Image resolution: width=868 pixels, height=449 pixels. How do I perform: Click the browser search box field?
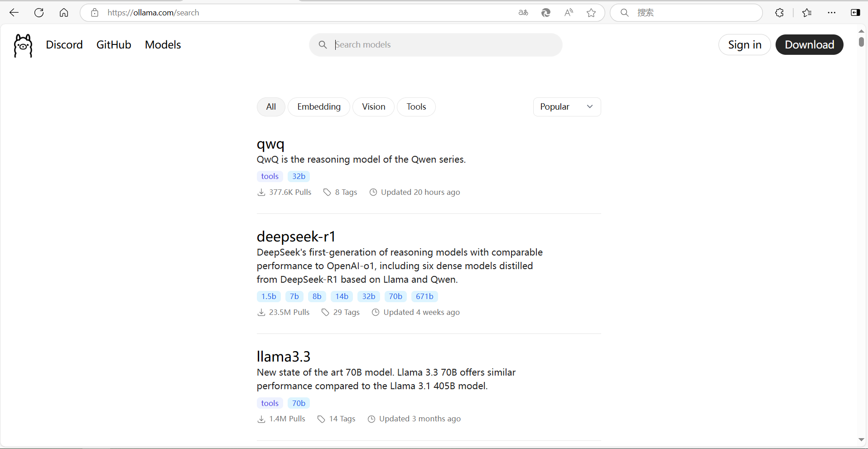point(686,13)
